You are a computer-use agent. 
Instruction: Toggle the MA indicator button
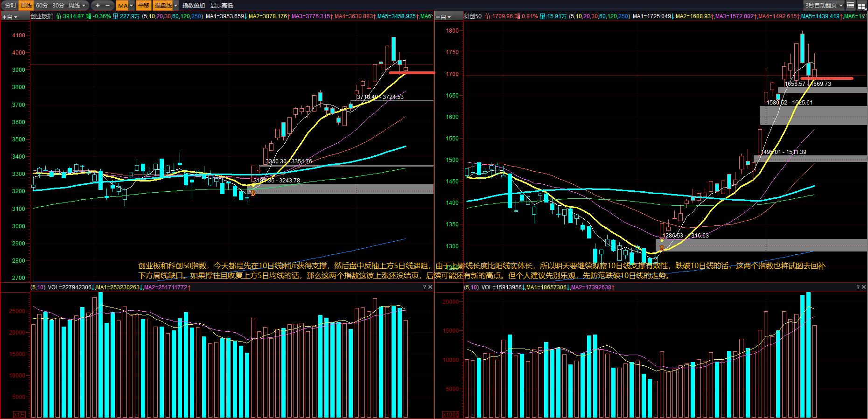click(122, 6)
